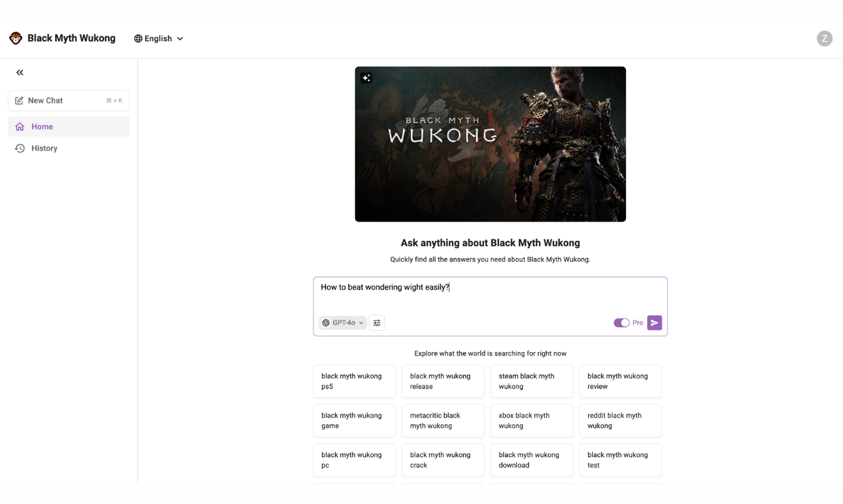Screen dimensions: 843x504
Task: Click the sparkle icon on banner image
Action: click(366, 78)
